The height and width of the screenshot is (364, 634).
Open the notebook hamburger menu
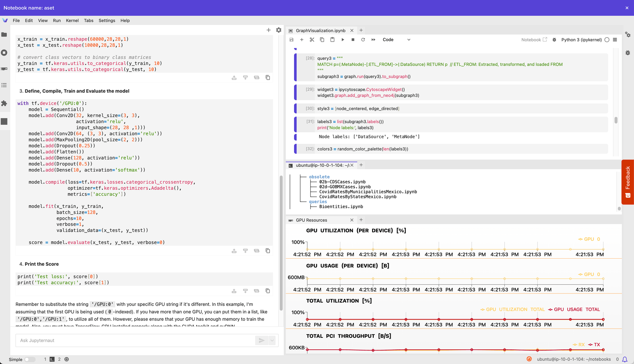click(615, 40)
